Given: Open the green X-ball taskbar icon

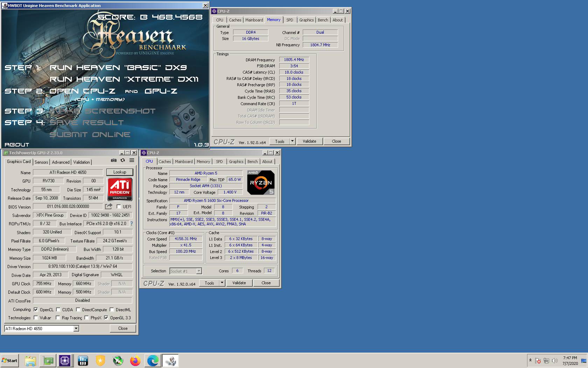Looking at the screenshot, I should pos(118,361).
